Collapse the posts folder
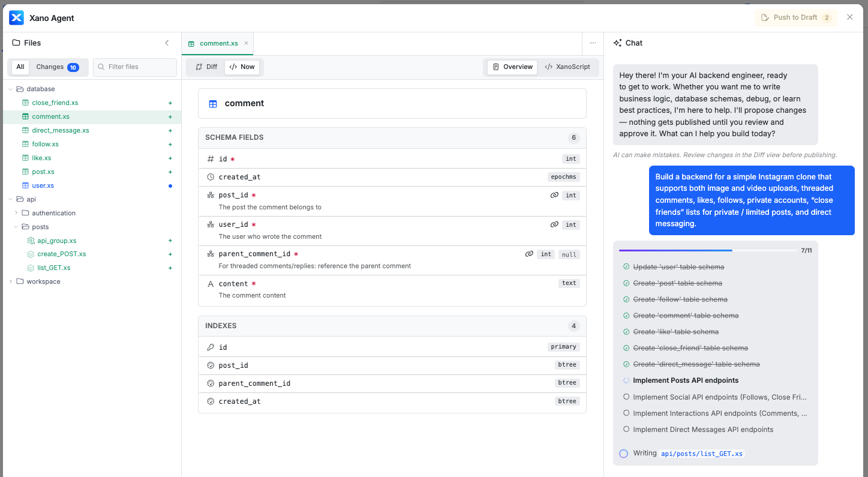Screen dimensions: 868x477 coord(16,227)
